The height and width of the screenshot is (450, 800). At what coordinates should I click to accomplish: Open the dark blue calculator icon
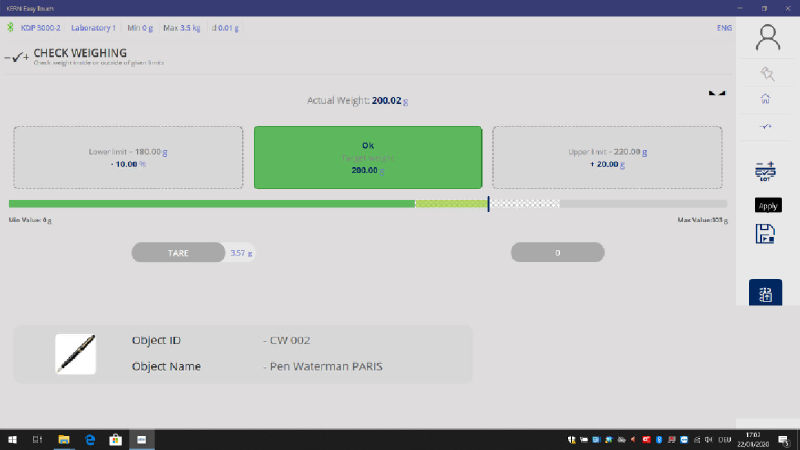[x=766, y=294]
